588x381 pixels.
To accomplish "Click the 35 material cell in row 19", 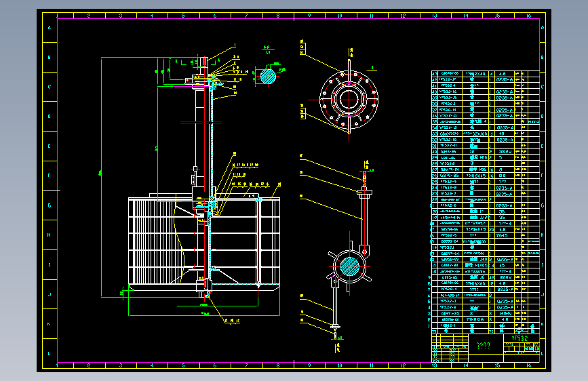I will point(502,218).
